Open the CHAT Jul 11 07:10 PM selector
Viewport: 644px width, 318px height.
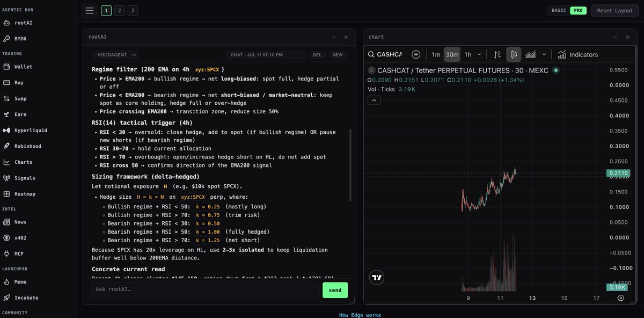point(267,55)
